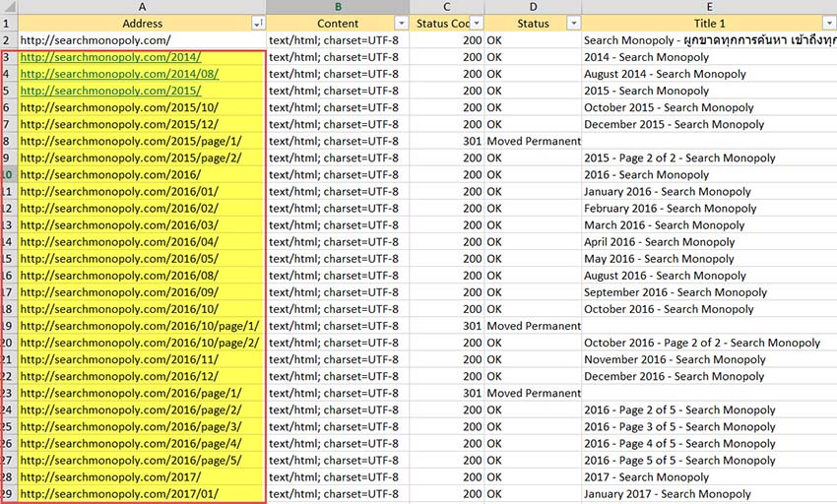Select 'Moved Permanent' status in row 8
Viewport: 837px width, 504px height.
point(533,141)
